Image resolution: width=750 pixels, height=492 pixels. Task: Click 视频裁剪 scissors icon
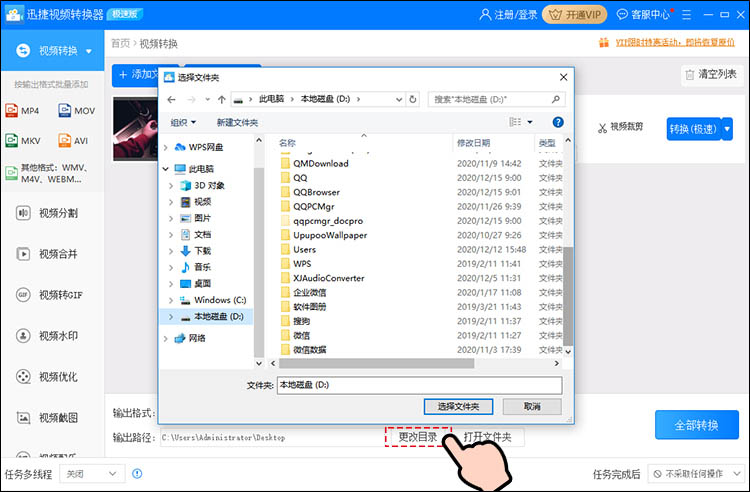coord(602,127)
